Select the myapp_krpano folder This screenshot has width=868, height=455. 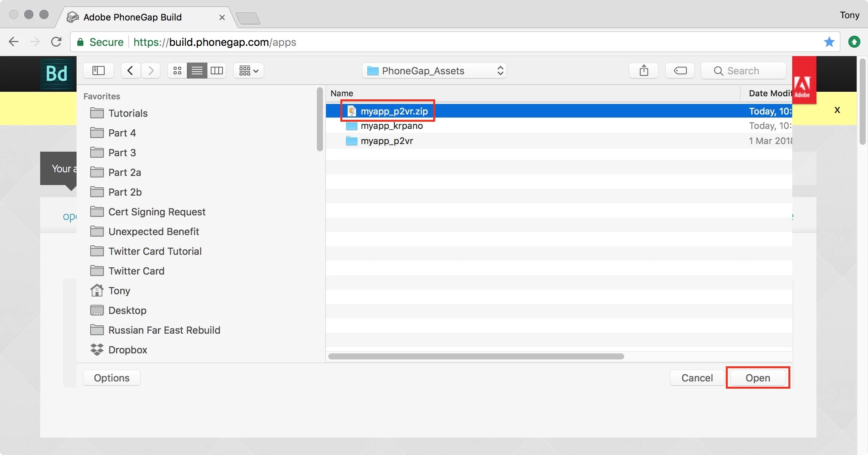pyautogui.click(x=559, y=126)
